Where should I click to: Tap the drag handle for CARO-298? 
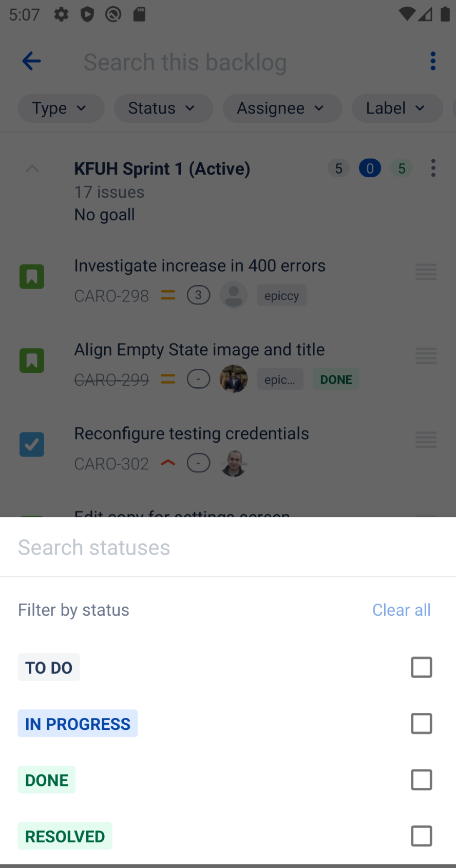tap(426, 272)
